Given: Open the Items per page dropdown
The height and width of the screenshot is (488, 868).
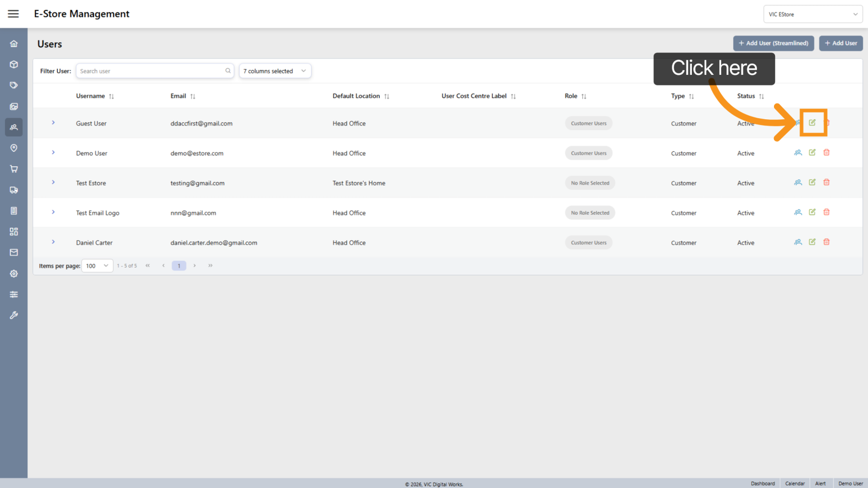Looking at the screenshot, I should tap(97, 265).
